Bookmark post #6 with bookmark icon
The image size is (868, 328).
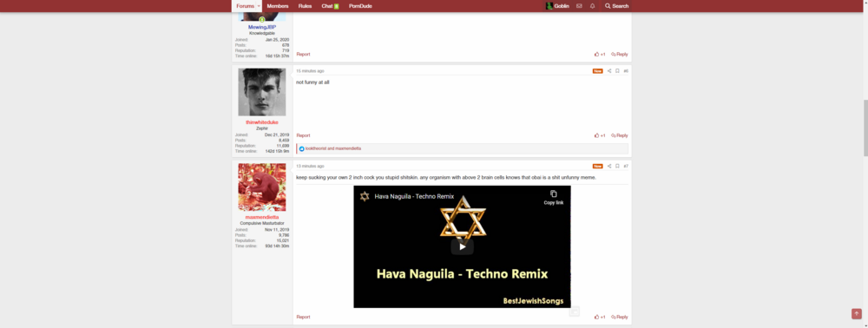617,71
